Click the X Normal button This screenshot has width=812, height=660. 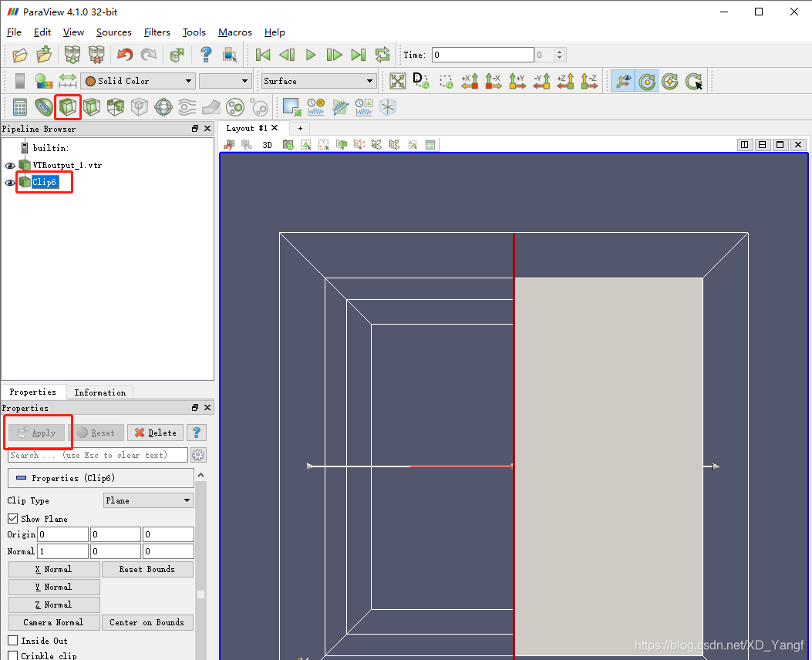[x=54, y=570]
